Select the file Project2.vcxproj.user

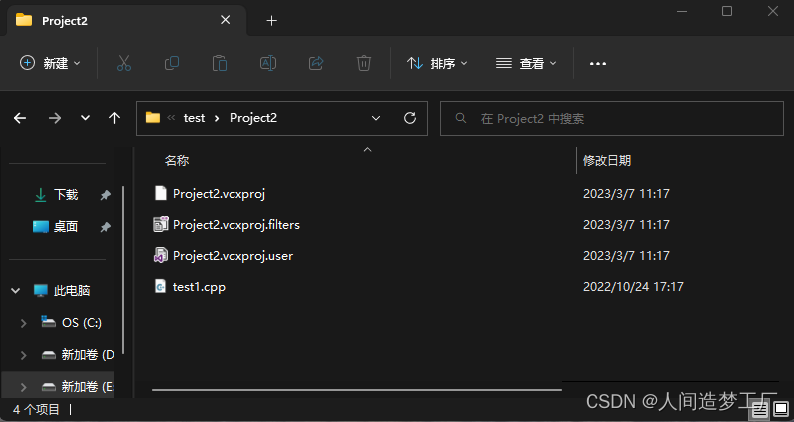(233, 256)
